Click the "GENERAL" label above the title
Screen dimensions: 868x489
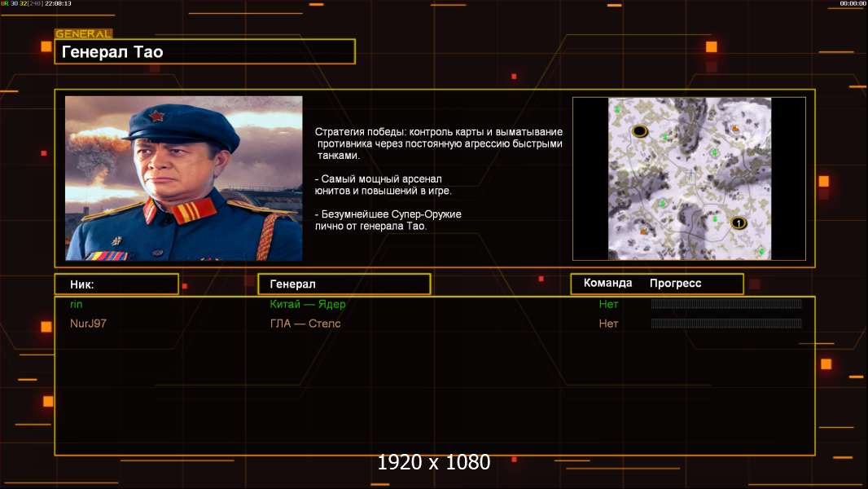pos(84,33)
